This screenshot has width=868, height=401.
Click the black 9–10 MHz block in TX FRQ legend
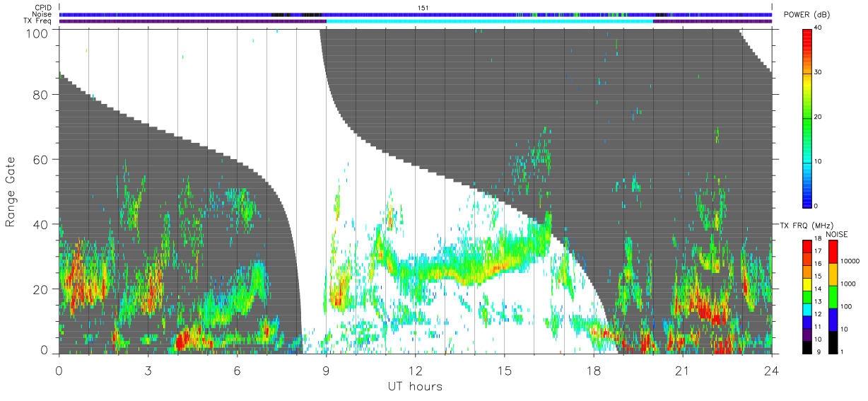click(807, 347)
